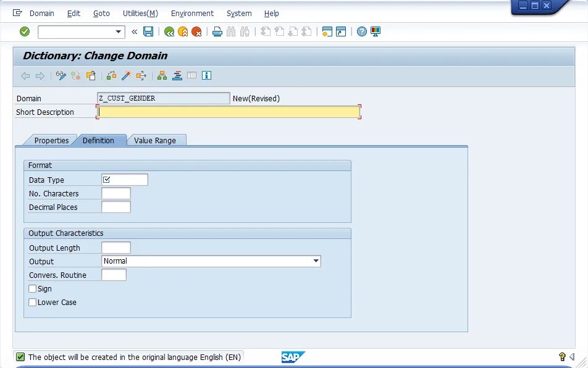Click the Last Page icon

coord(306,32)
